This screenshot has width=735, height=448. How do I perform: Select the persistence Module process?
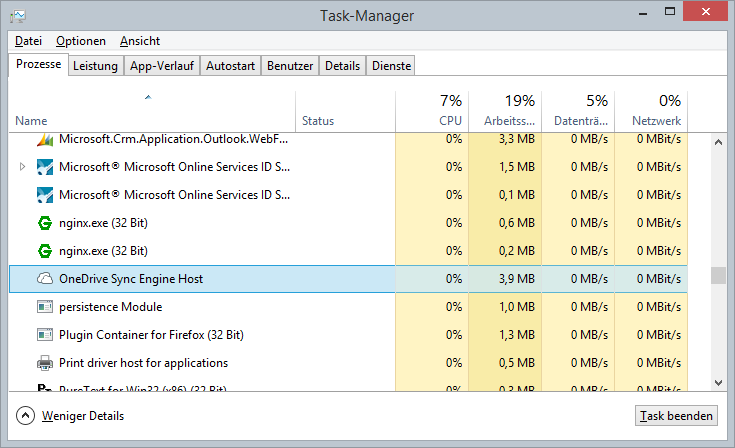pos(348,307)
